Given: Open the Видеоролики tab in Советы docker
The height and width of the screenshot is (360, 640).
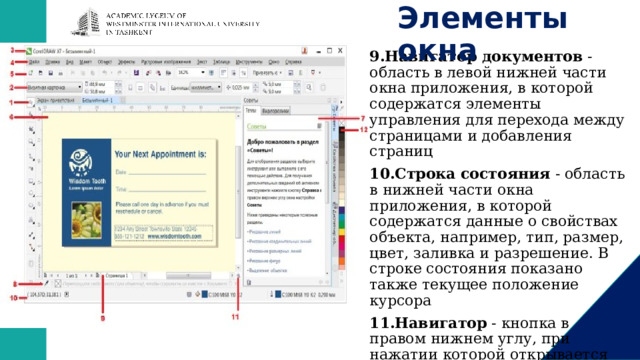Looking at the screenshot, I should pyautogui.click(x=276, y=111).
